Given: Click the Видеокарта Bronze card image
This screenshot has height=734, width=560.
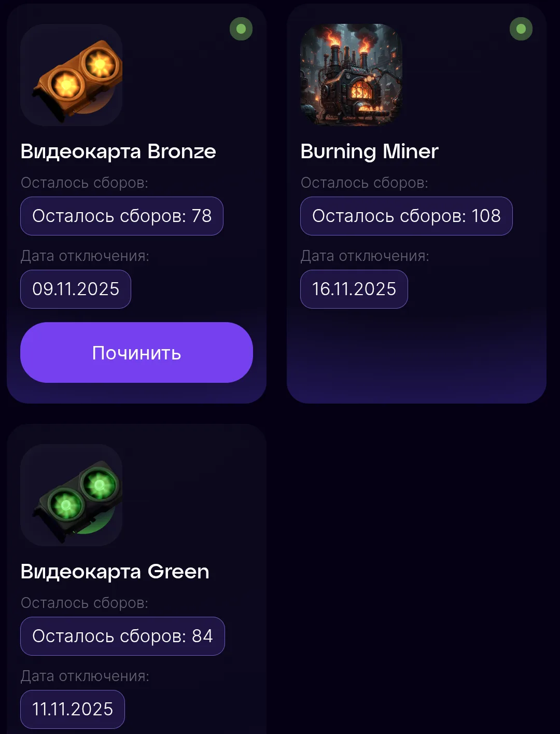Looking at the screenshot, I should point(72,75).
